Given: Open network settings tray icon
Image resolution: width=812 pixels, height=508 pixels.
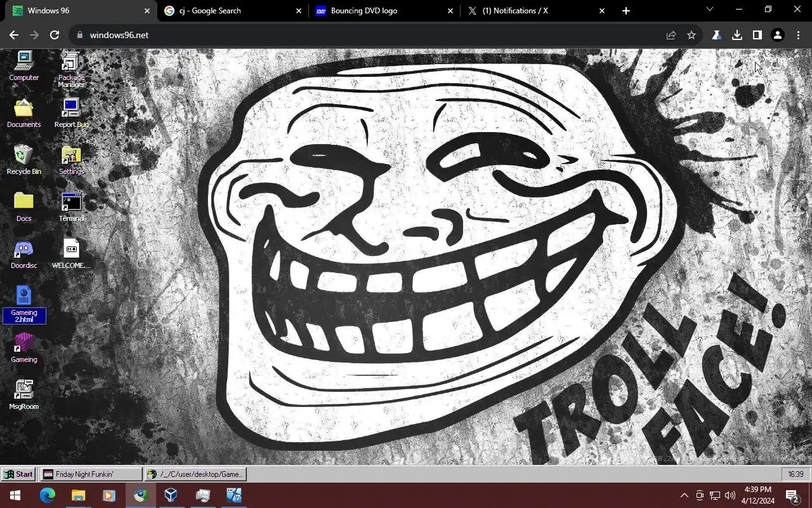Looking at the screenshot, I should pos(715,495).
